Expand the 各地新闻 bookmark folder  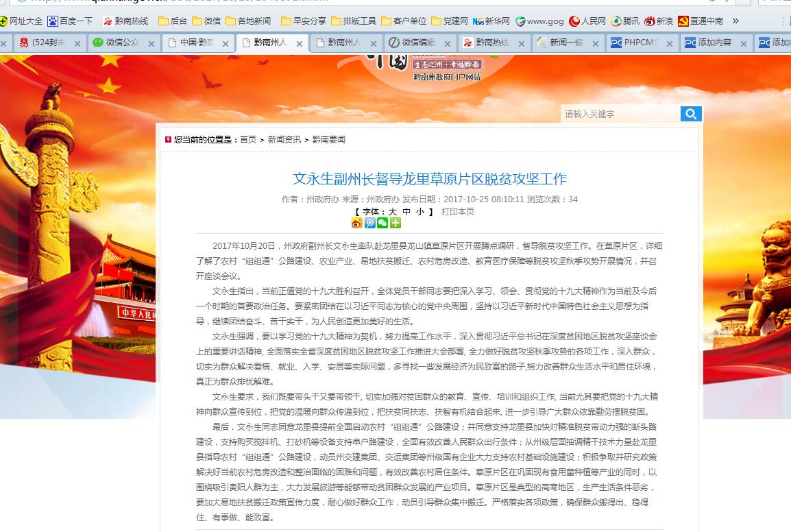pyautogui.click(x=248, y=21)
